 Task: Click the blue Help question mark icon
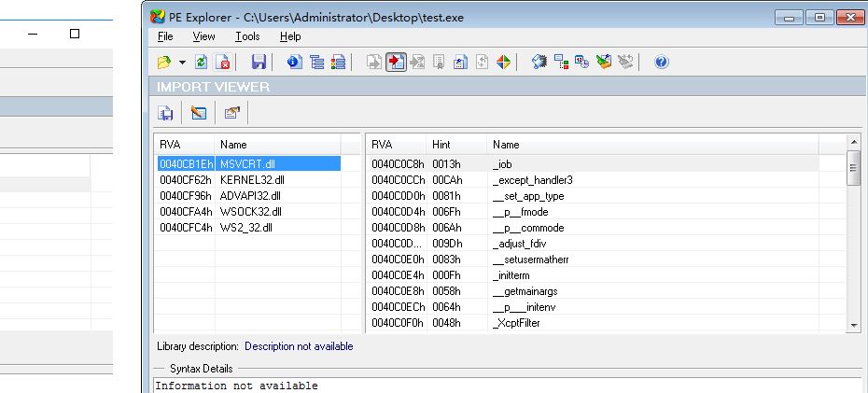coord(661,62)
